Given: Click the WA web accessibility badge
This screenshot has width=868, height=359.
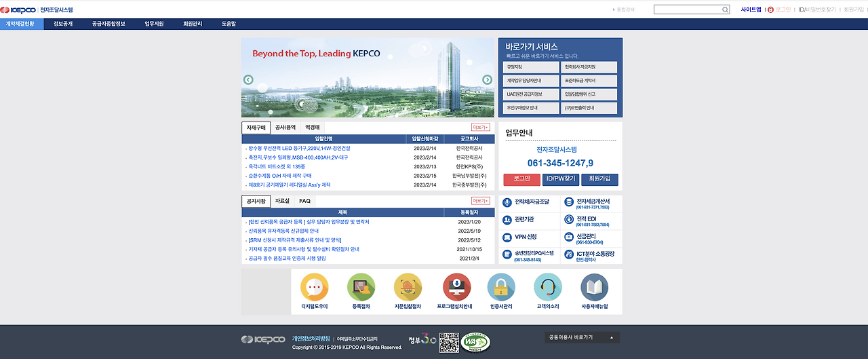Looking at the screenshot, I should click(476, 342).
